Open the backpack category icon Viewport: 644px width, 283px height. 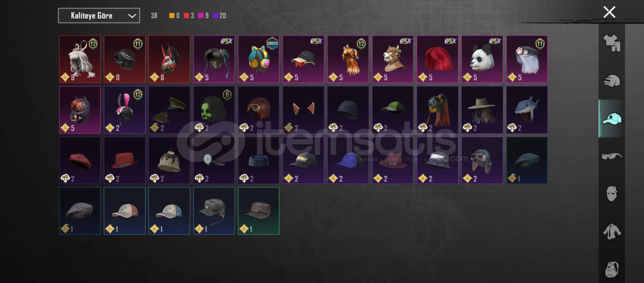(x=611, y=268)
